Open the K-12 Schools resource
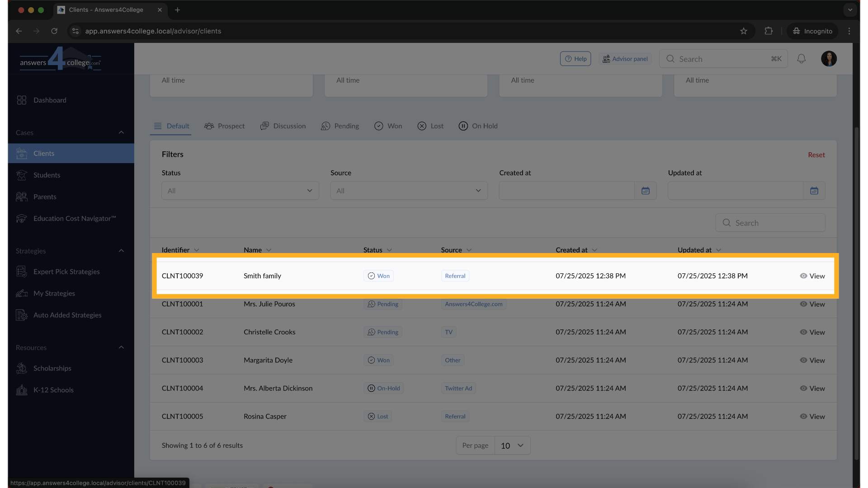The image size is (868, 488). [x=53, y=390]
